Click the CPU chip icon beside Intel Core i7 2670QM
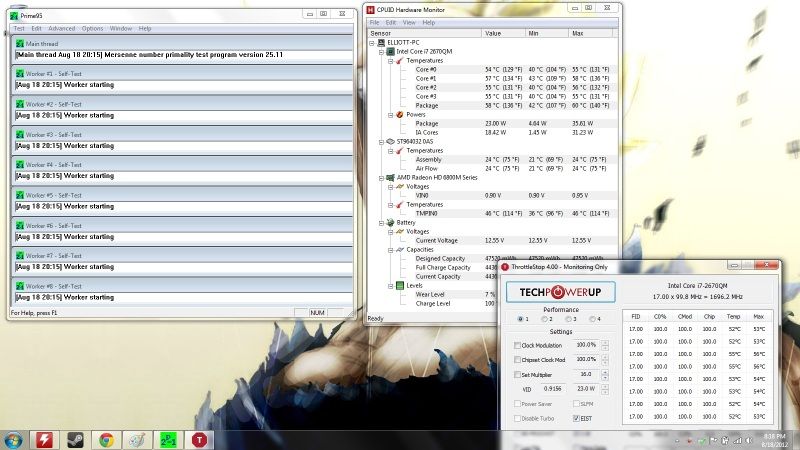 (390, 52)
